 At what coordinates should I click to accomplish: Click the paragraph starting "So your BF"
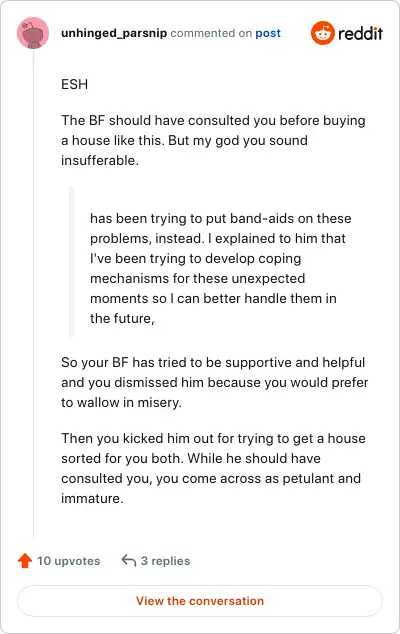coord(215,382)
